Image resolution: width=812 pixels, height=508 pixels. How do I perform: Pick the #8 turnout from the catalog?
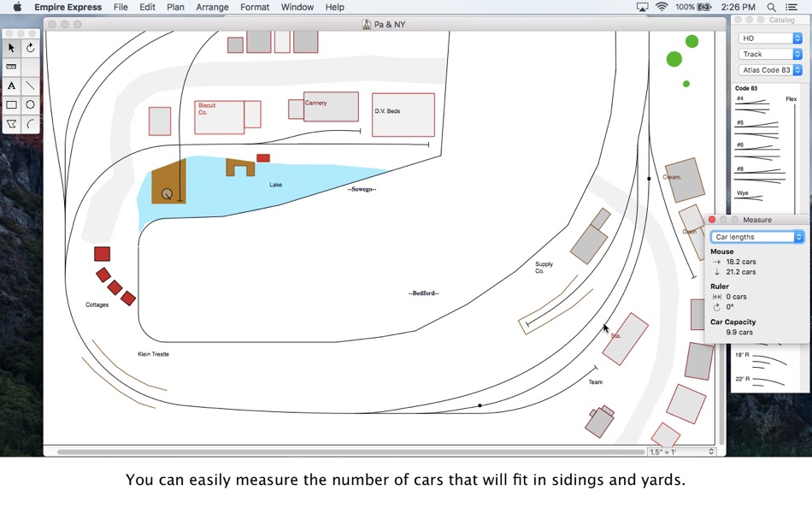coord(760,175)
